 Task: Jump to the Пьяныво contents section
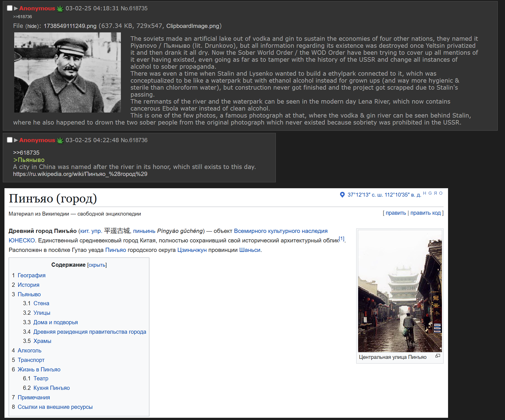(29, 294)
